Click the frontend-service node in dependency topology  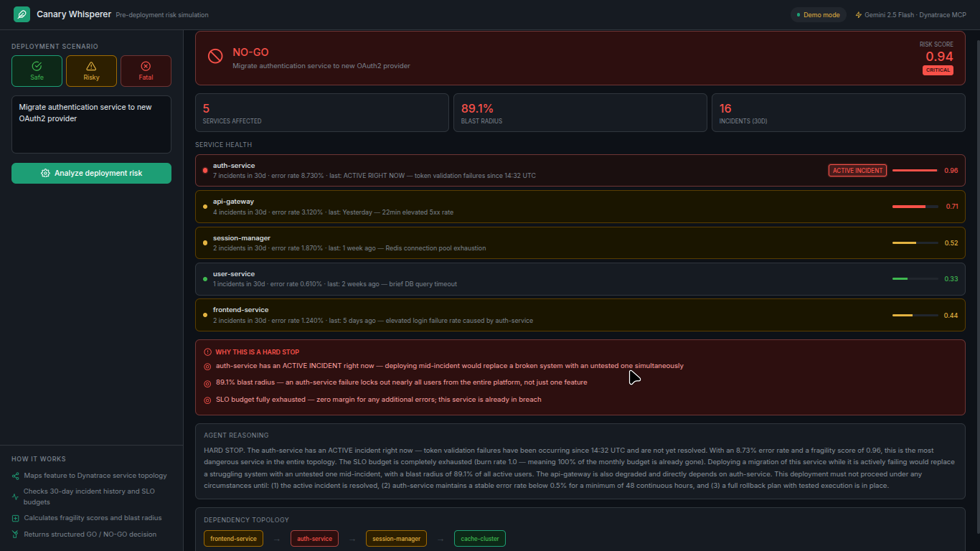233,539
